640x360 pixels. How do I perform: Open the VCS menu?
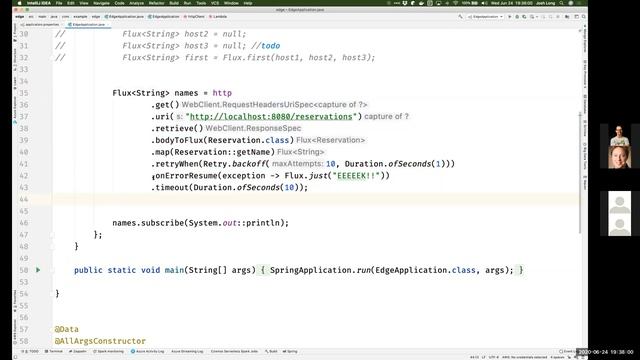point(215,3)
